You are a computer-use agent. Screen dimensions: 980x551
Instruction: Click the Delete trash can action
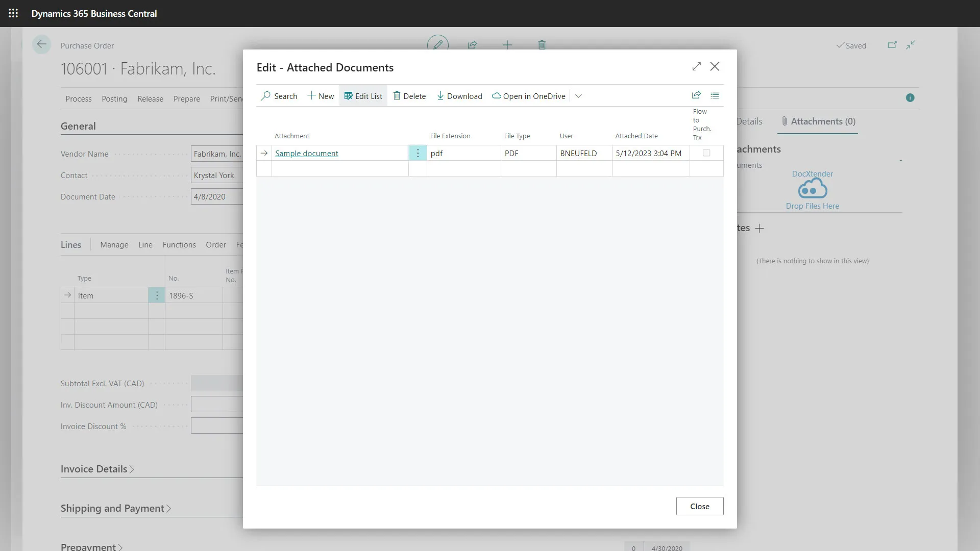409,96
